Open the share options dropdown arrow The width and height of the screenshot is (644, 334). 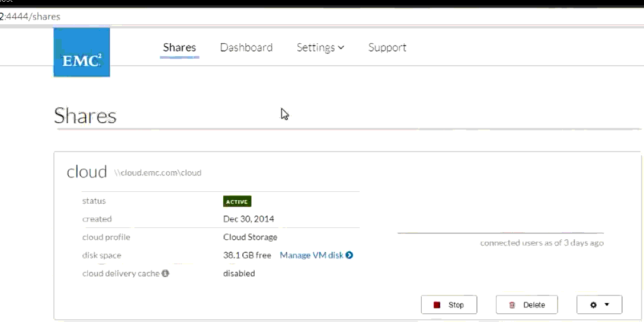point(607,304)
